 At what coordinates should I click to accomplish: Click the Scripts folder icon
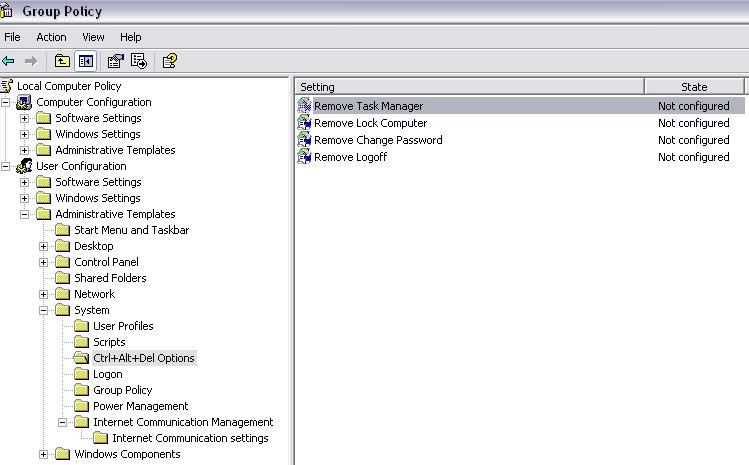(81, 342)
